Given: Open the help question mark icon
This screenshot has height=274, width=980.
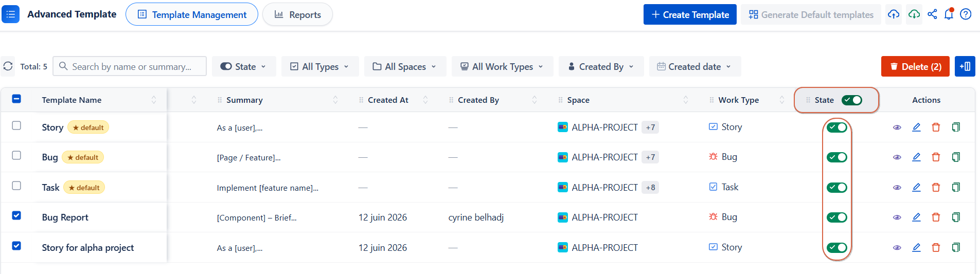Looking at the screenshot, I should point(966,14).
